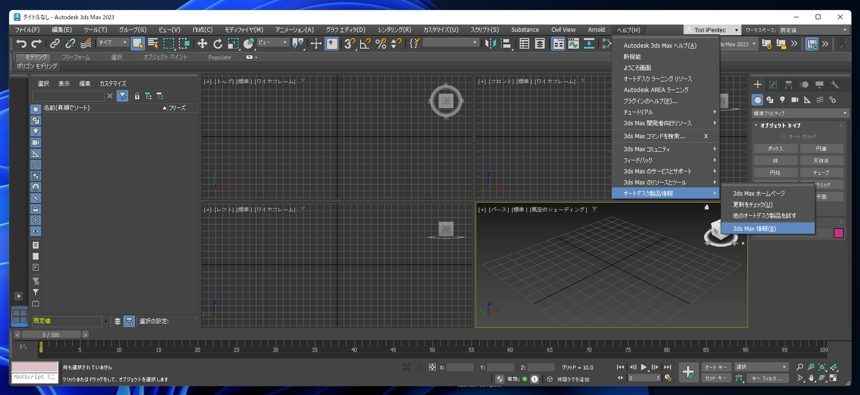The image size is (860, 395).
Task: Click the 円錐 primitive button
Action: (822, 149)
